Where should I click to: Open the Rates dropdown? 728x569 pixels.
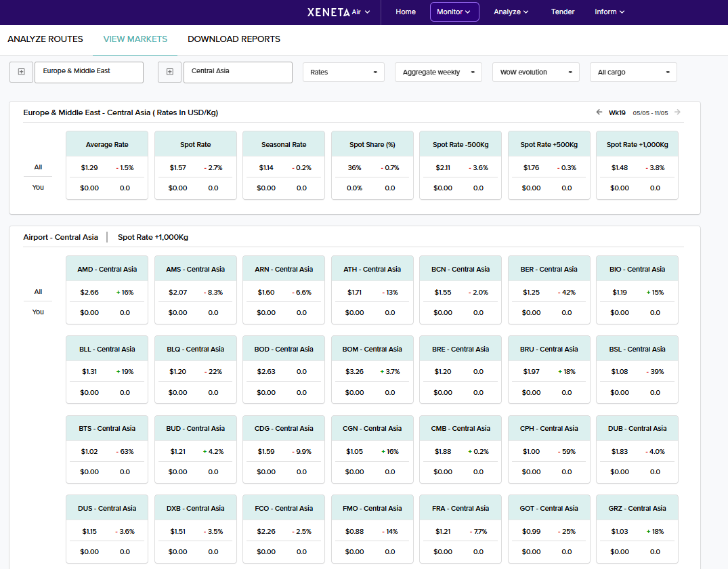tap(343, 72)
